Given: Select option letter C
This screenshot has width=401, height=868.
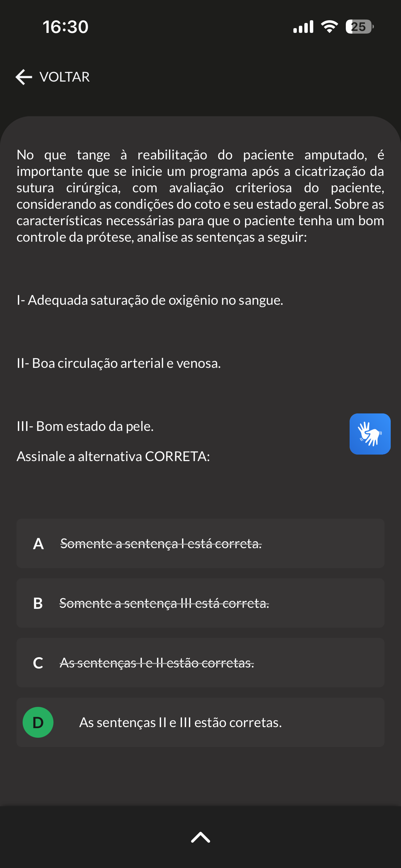Looking at the screenshot, I should 38,663.
